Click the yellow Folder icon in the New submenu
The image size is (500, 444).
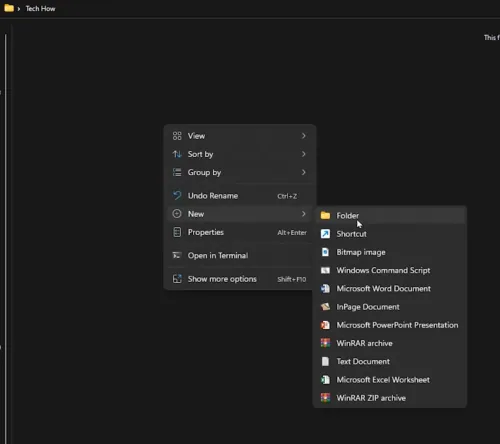[325, 216]
